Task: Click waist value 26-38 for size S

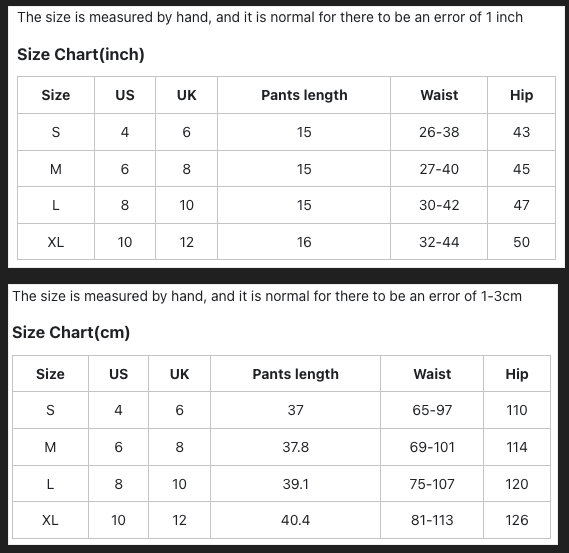Action: pyautogui.click(x=439, y=132)
